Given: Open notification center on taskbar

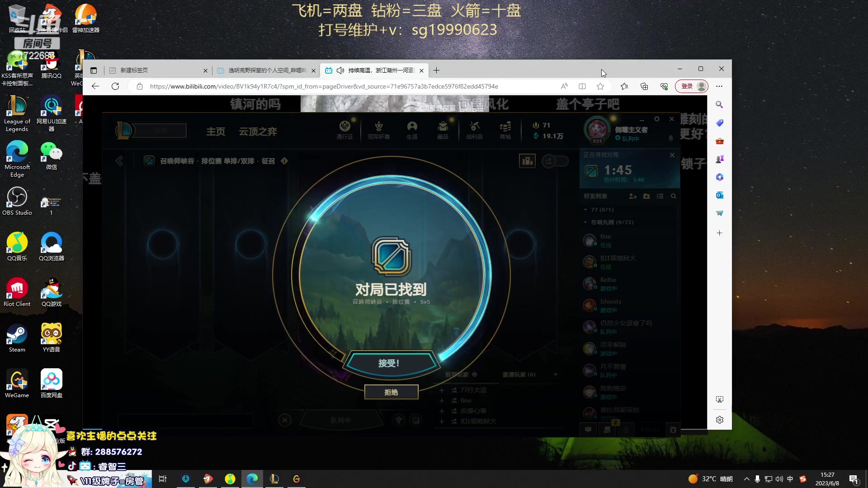Looking at the screenshot, I should point(854,479).
